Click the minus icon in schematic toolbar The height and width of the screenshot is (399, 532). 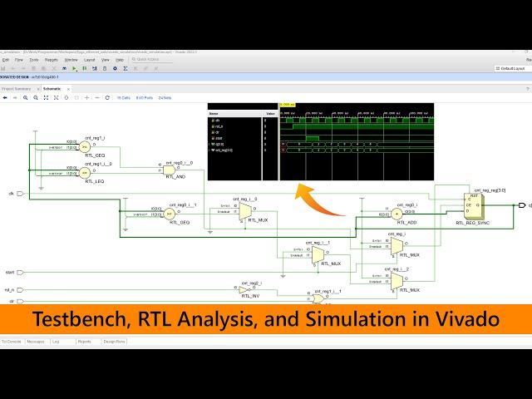coord(97,98)
